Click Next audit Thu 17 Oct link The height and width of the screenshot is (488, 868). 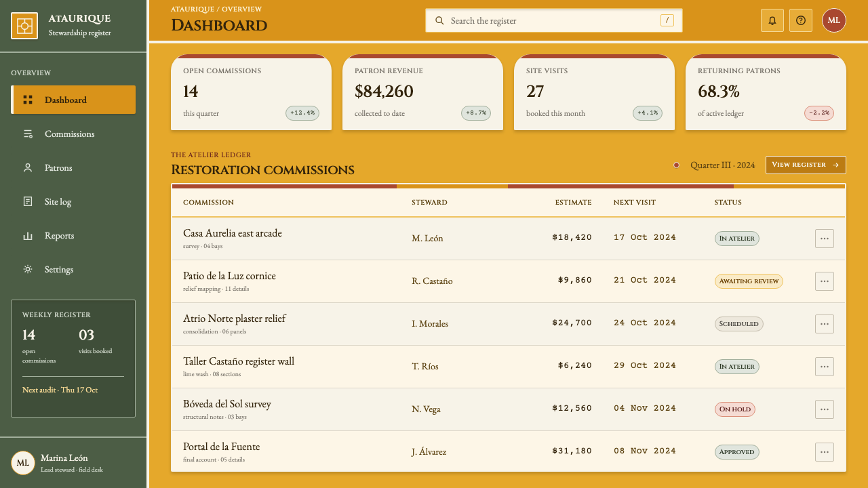60,390
